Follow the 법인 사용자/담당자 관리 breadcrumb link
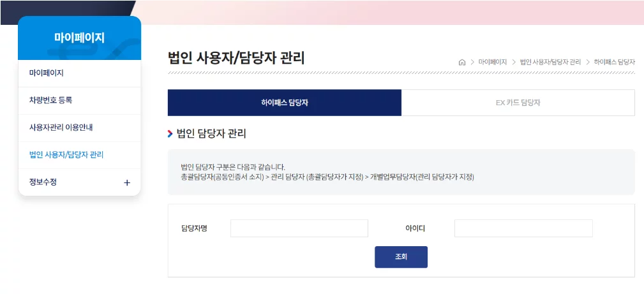644x294 pixels. (550, 62)
